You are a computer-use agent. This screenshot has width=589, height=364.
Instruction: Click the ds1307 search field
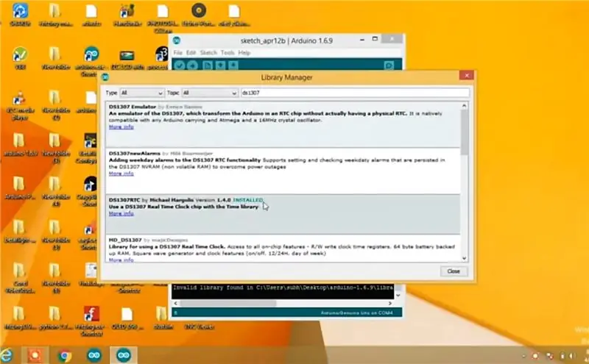click(x=355, y=93)
